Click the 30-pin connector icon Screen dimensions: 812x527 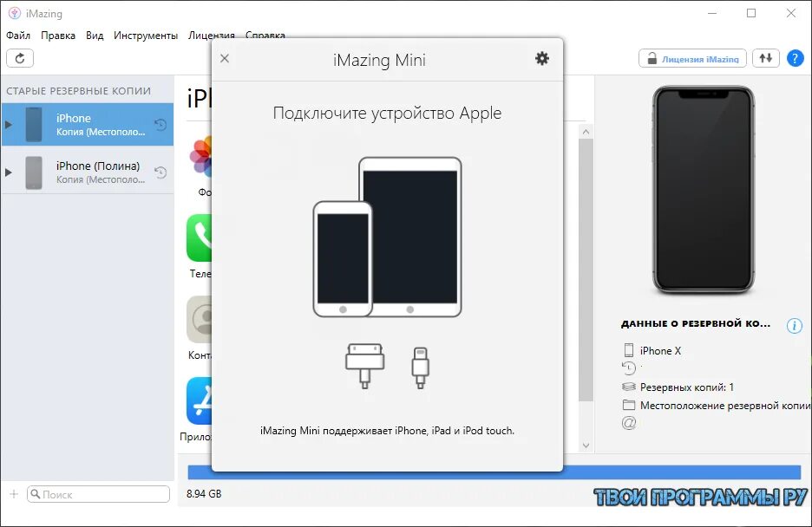tap(365, 366)
